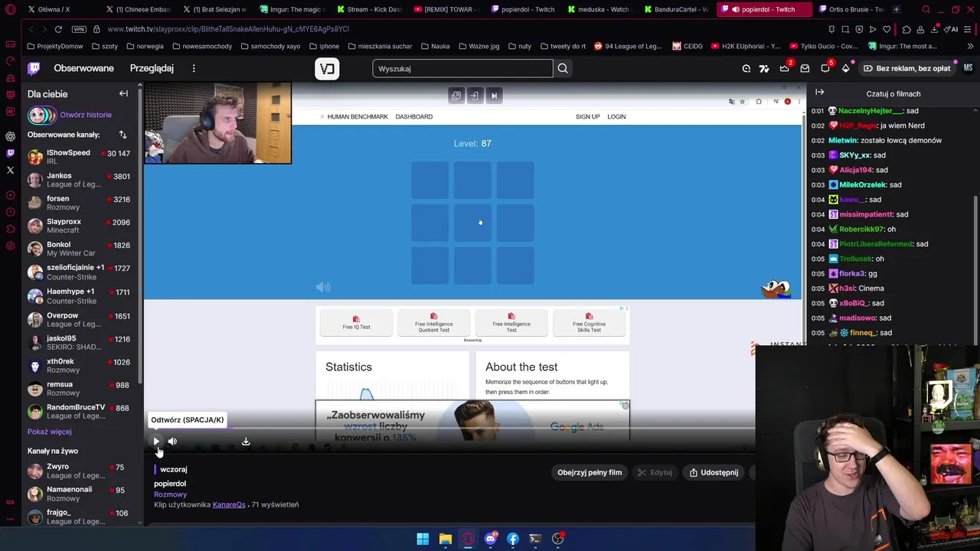Collapse the Dla ciebie sidebar
This screenshot has height=551, width=980.
123,93
